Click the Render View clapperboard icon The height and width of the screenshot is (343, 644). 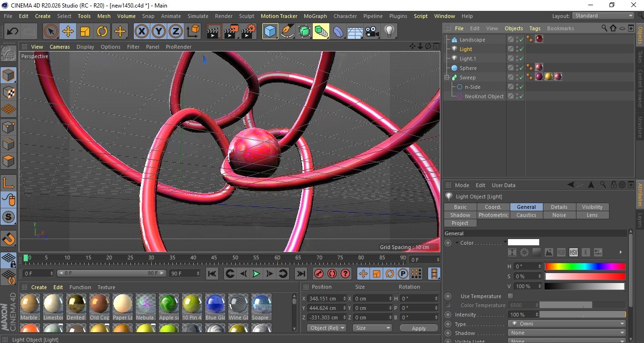point(214,32)
